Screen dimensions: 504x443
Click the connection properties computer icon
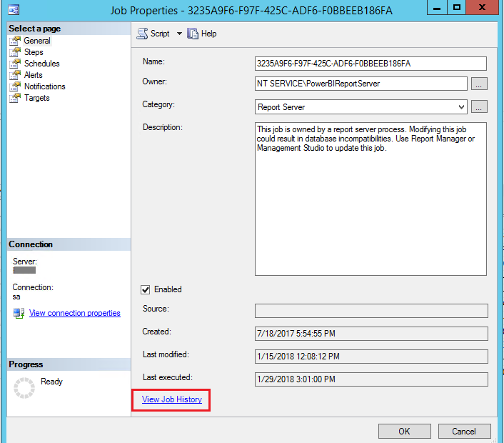coord(19,314)
